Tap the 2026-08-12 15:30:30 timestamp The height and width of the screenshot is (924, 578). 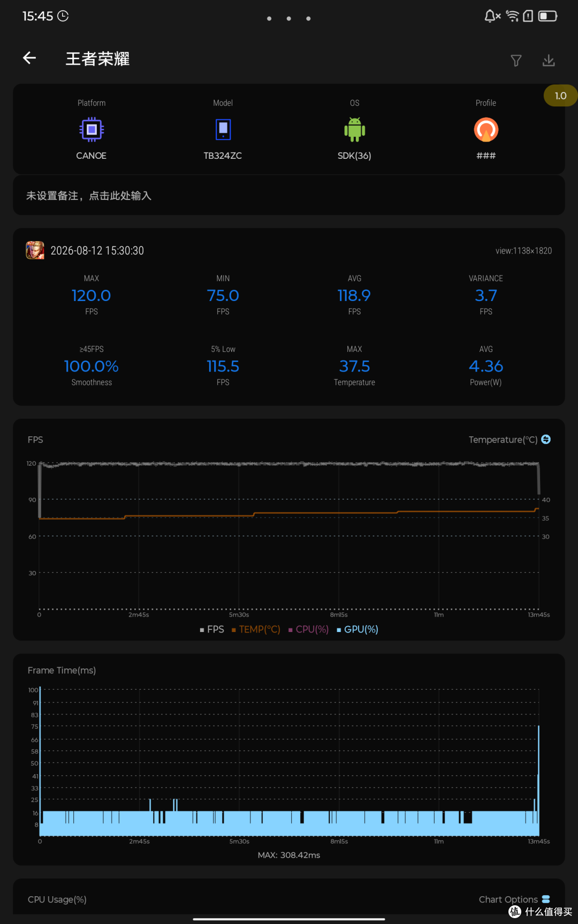click(97, 251)
